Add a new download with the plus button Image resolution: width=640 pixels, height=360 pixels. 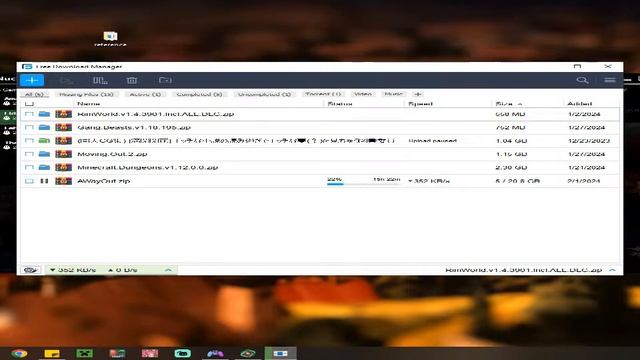32,80
